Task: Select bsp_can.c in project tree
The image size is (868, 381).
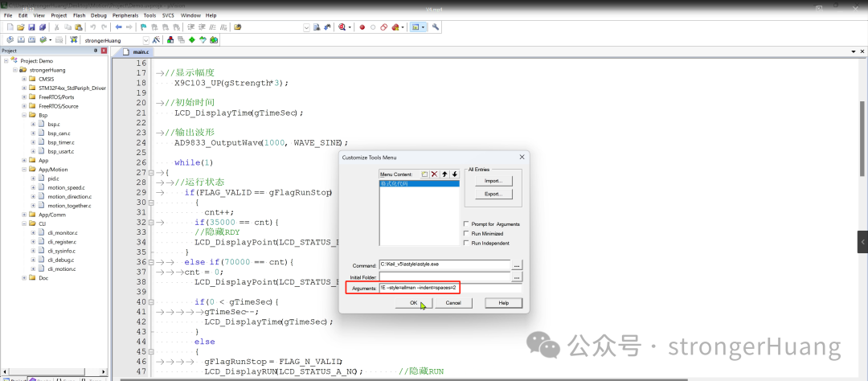Action: point(59,133)
